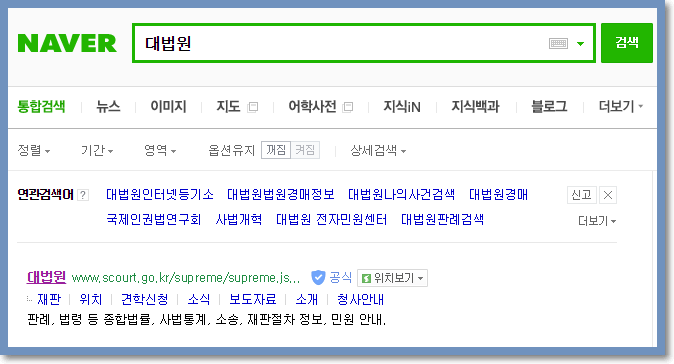Set 옵션유지 to 켜짐

pos(305,150)
